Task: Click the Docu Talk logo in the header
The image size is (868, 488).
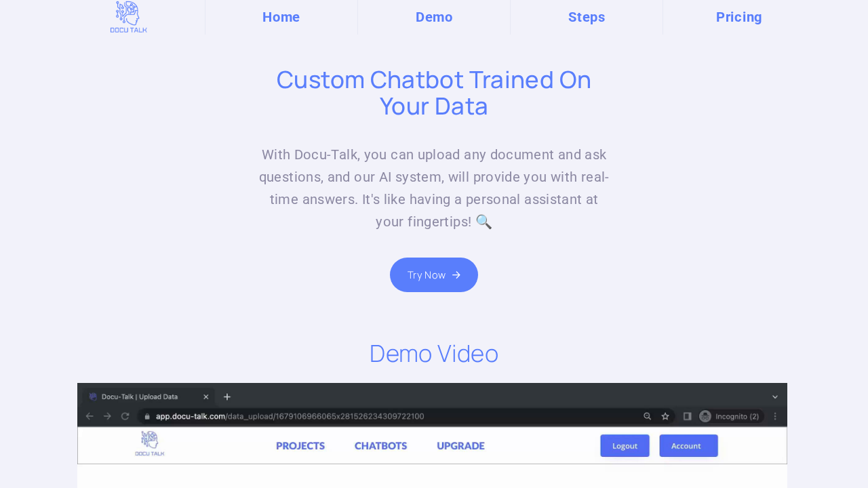Action: (x=128, y=17)
